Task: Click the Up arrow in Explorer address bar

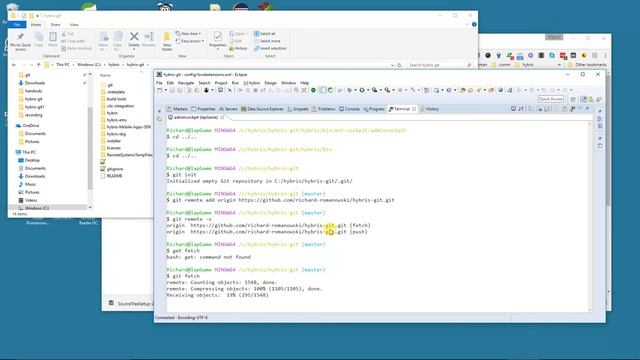Action: [x=38, y=65]
